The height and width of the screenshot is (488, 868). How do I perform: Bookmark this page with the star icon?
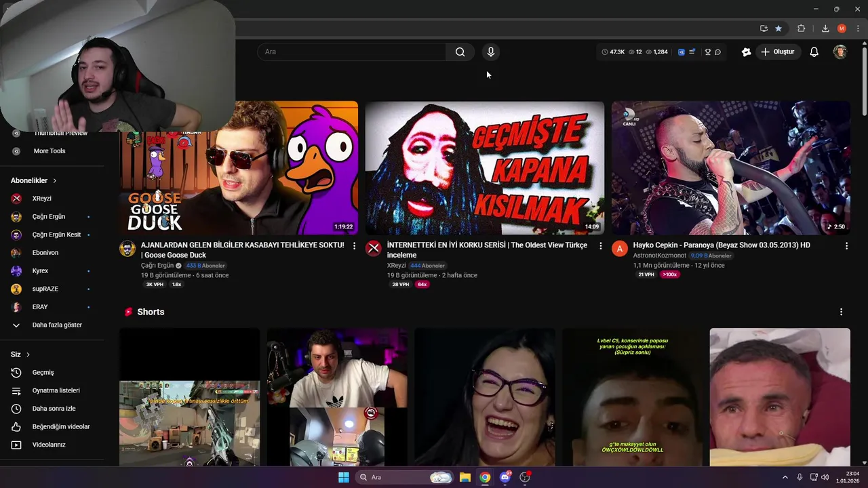(778, 28)
